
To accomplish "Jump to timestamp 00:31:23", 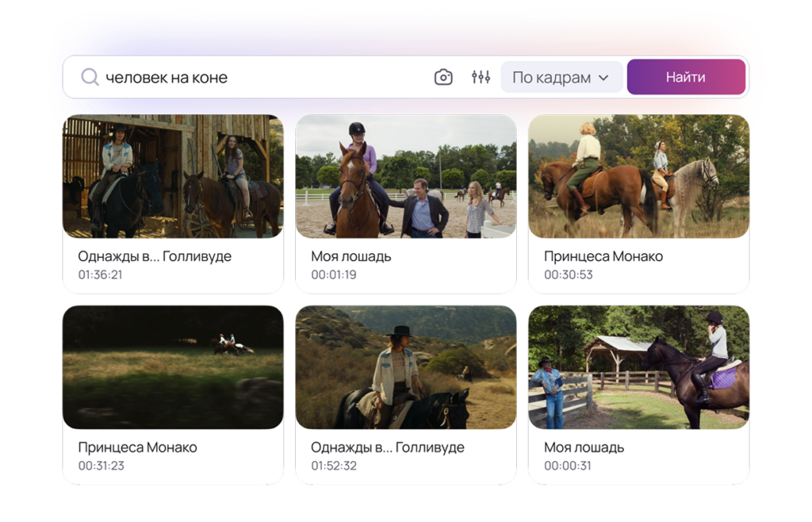I will tap(101, 466).
